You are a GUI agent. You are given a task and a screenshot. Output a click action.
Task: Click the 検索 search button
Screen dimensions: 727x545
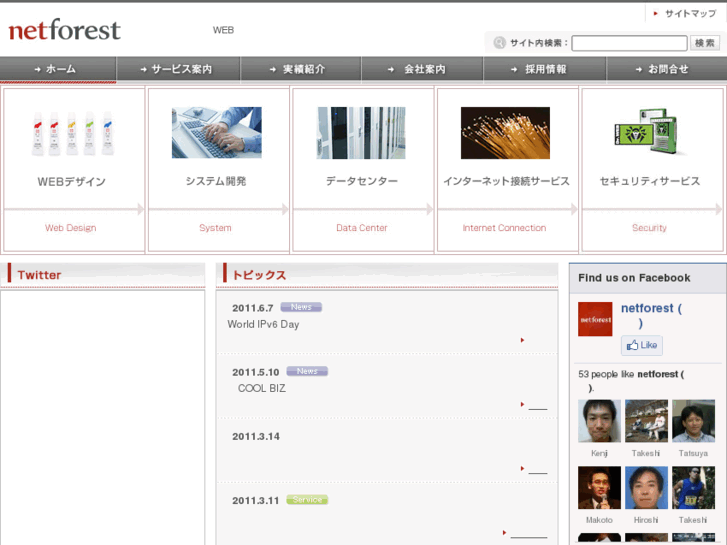click(x=705, y=43)
